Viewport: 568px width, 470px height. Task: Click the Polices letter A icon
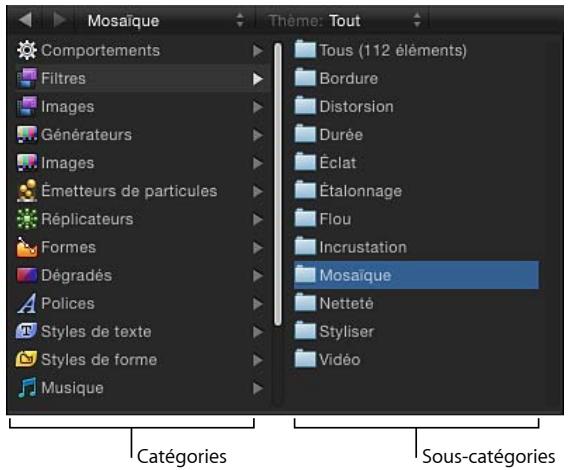click(x=27, y=303)
